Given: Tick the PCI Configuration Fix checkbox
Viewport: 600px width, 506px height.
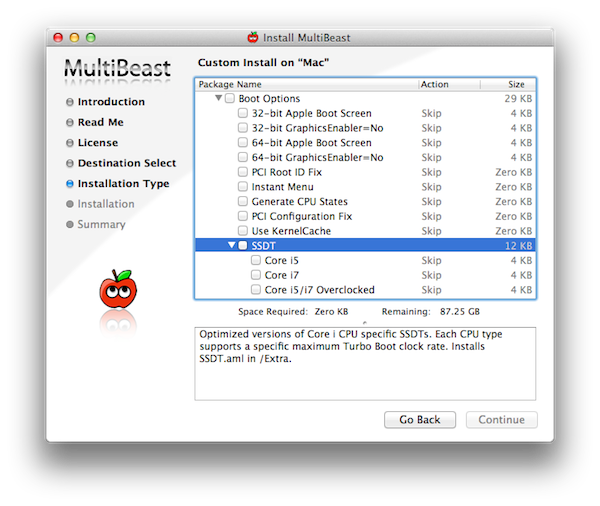Looking at the screenshot, I should 243,216.
